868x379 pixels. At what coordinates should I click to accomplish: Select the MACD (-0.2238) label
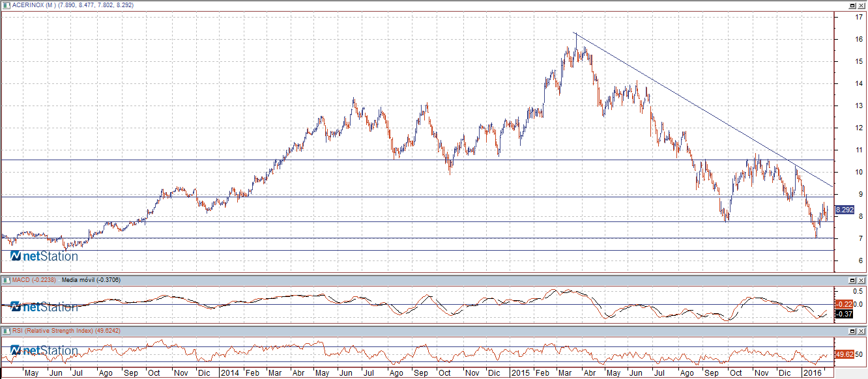point(35,279)
